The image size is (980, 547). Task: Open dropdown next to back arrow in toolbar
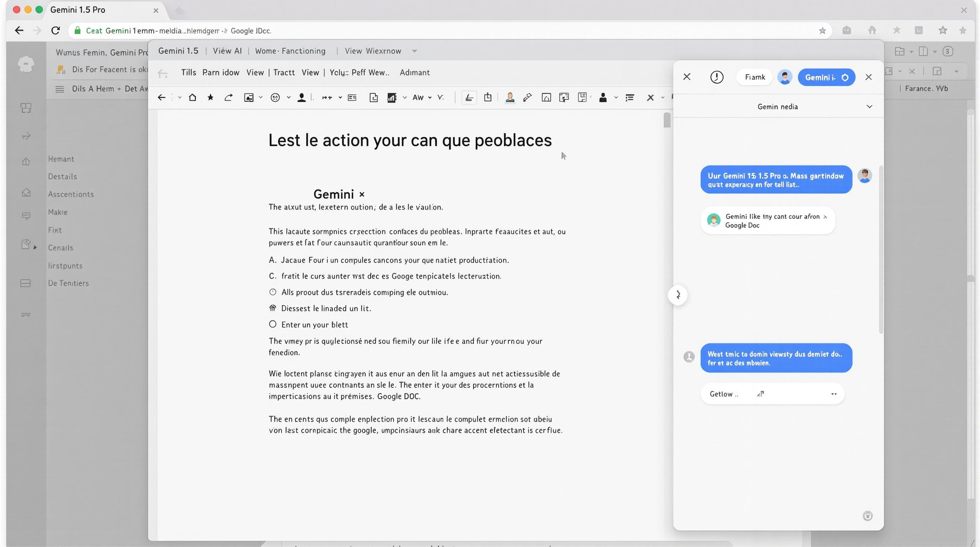(179, 98)
